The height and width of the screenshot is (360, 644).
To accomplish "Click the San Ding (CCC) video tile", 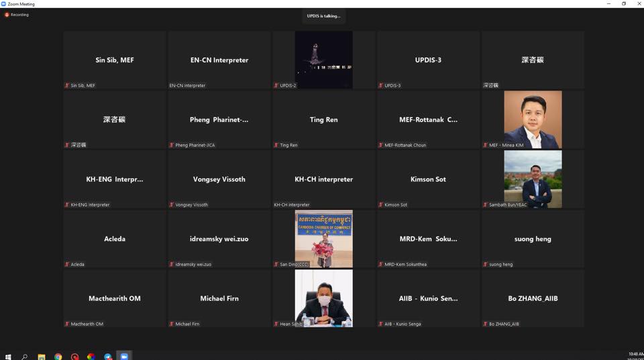I will coord(323,238).
